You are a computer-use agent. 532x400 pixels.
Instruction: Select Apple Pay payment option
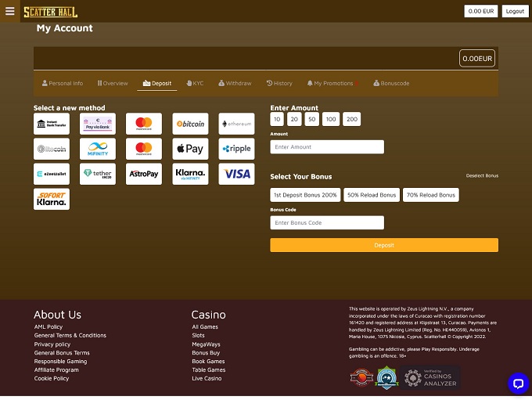(x=190, y=149)
